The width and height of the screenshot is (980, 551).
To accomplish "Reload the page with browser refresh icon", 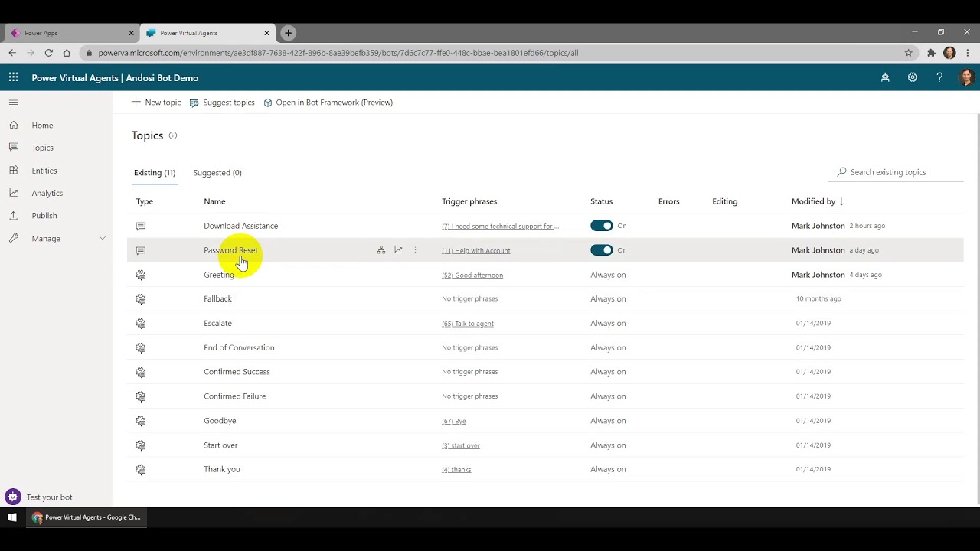I will (48, 53).
